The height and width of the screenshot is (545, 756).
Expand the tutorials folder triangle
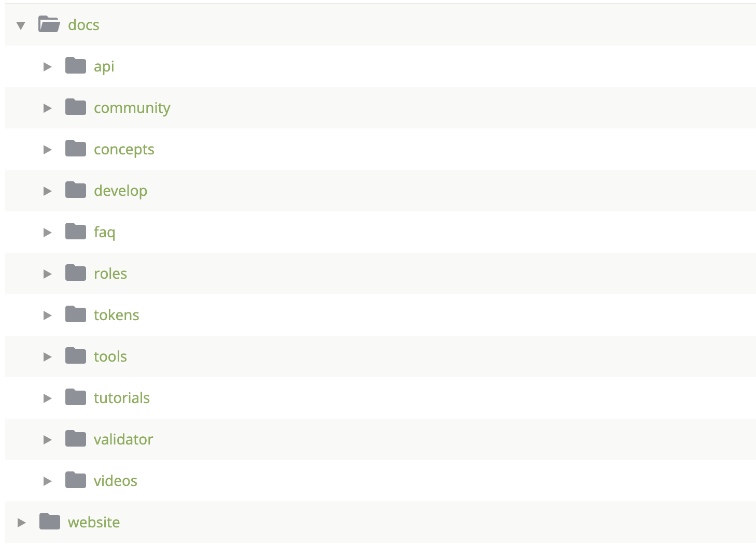[47, 398]
